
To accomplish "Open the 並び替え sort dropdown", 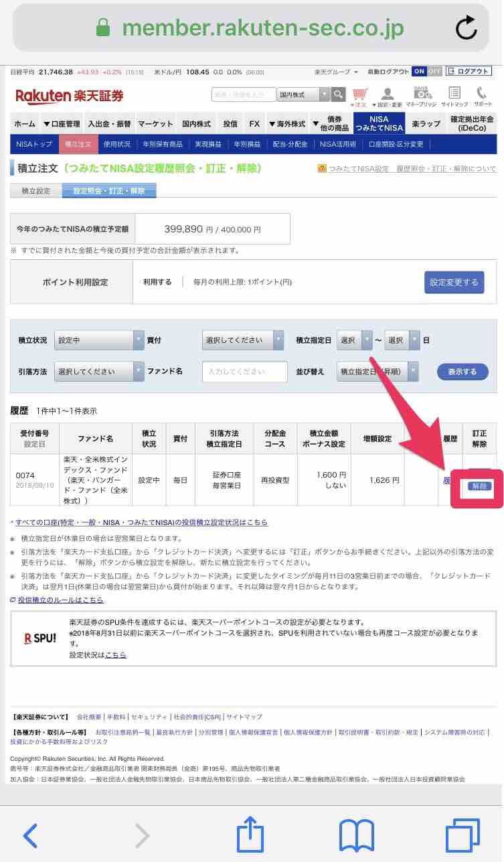I will [378, 371].
